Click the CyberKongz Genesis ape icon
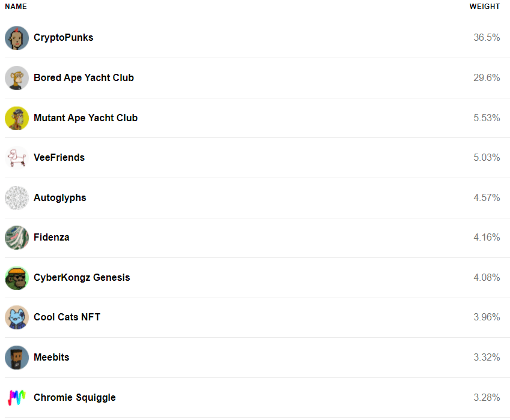510x420 pixels. [x=17, y=278]
